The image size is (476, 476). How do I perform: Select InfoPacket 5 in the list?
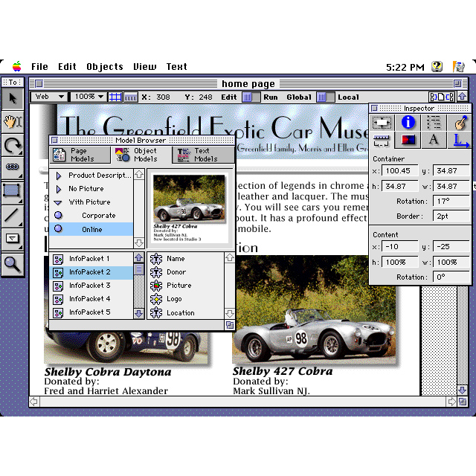point(91,312)
